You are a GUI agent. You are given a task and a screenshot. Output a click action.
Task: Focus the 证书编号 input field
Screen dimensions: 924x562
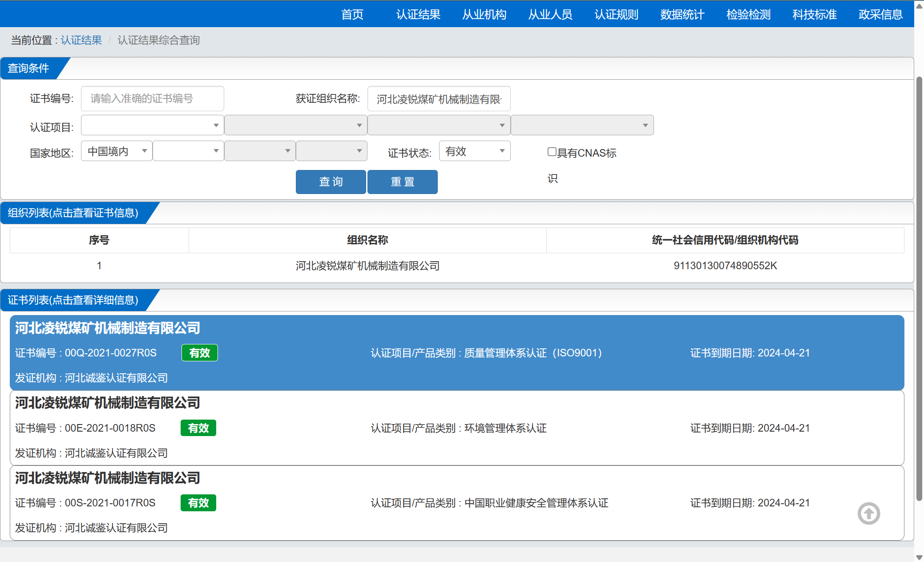click(153, 99)
